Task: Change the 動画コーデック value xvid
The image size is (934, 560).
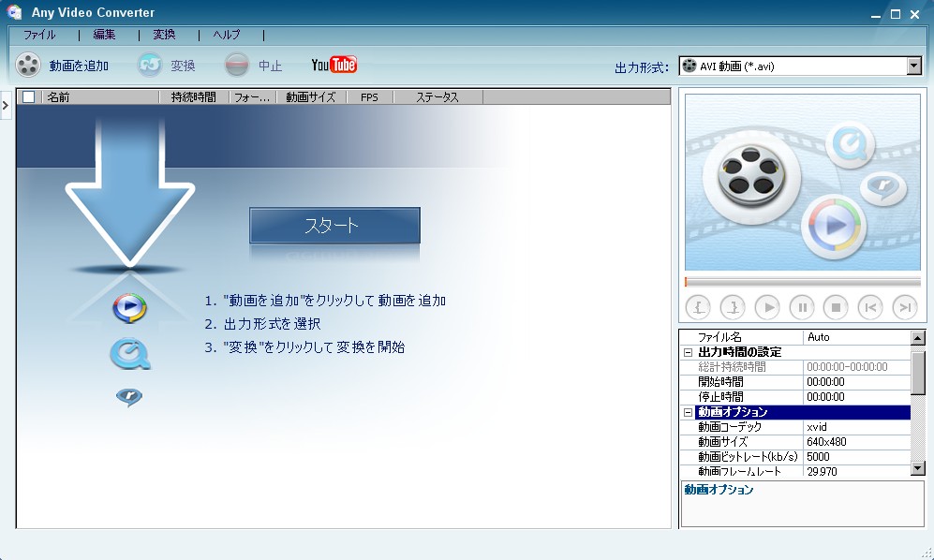Action: 857,426
